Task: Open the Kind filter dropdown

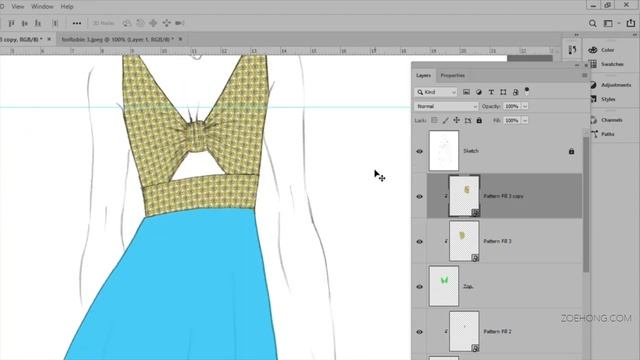Action: (436, 92)
